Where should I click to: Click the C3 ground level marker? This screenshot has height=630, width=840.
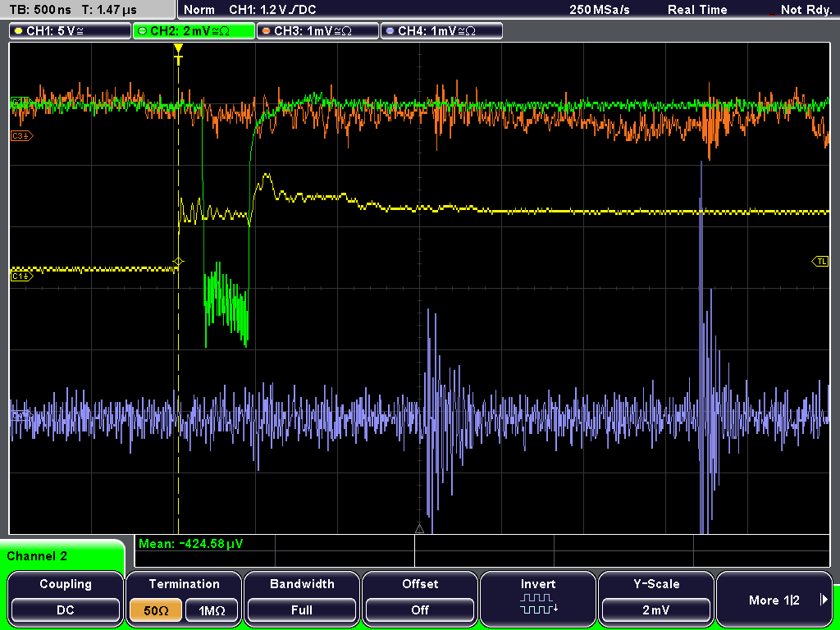[22, 136]
